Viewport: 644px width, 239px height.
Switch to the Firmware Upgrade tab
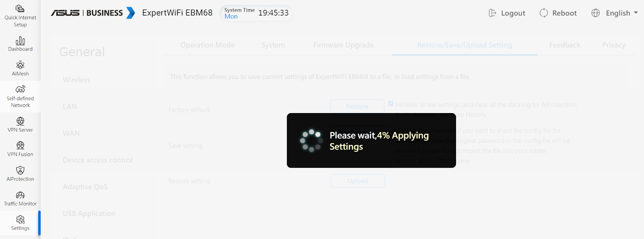point(343,45)
